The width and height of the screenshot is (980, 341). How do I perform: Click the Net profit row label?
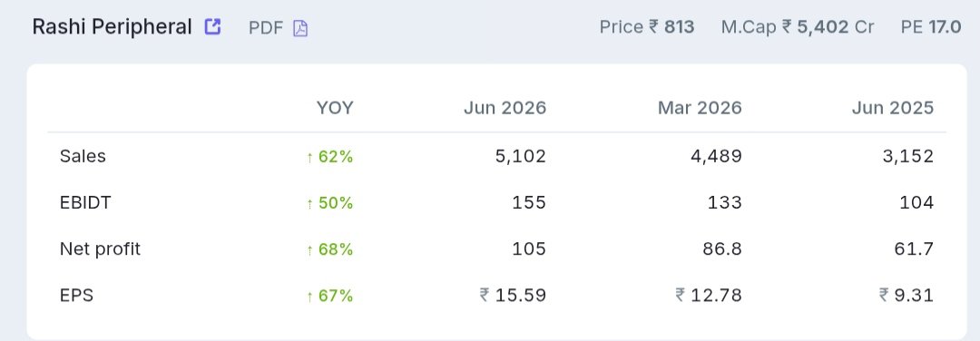coord(100,249)
